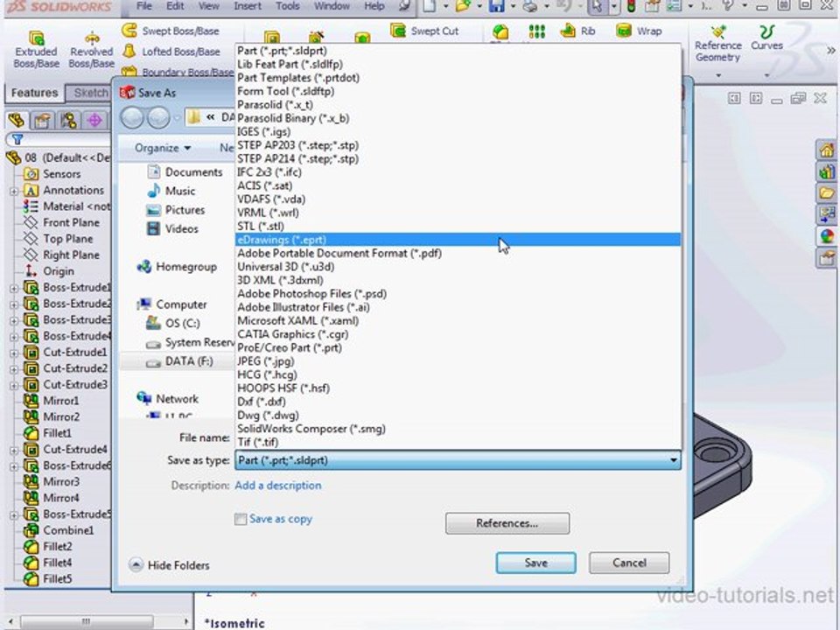Open the Reference Geometry tool
The width and height of the screenshot is (840, 630).
click(717, 45)
